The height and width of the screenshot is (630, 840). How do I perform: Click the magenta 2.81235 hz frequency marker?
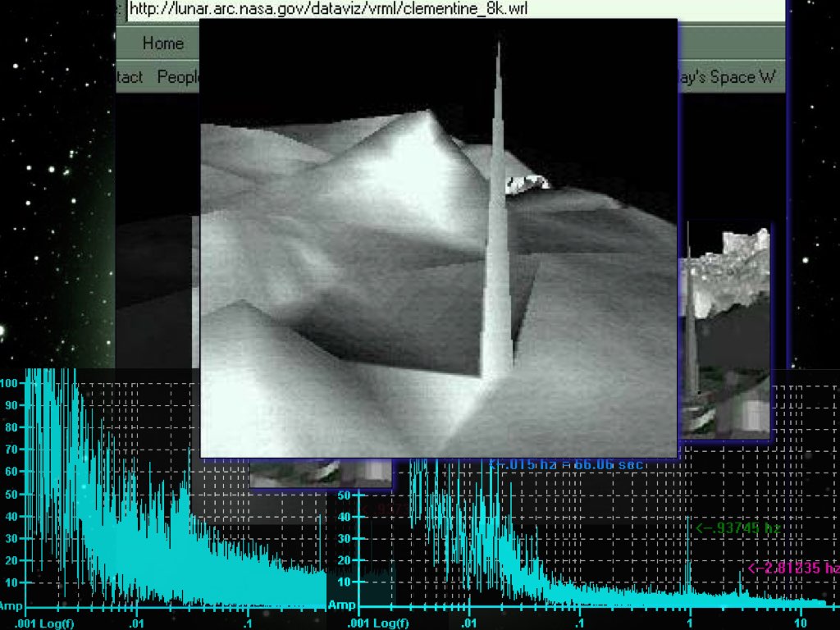(793, 568)
